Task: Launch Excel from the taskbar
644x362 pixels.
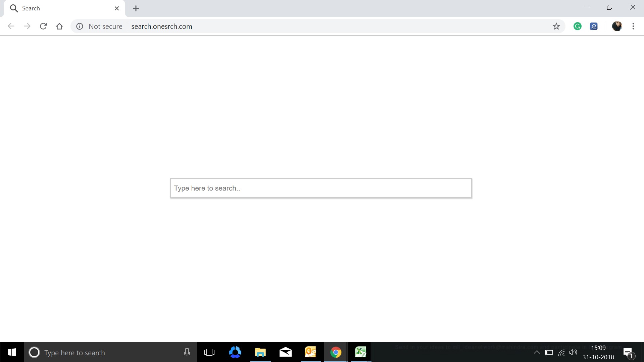Action: coord(361,352)
